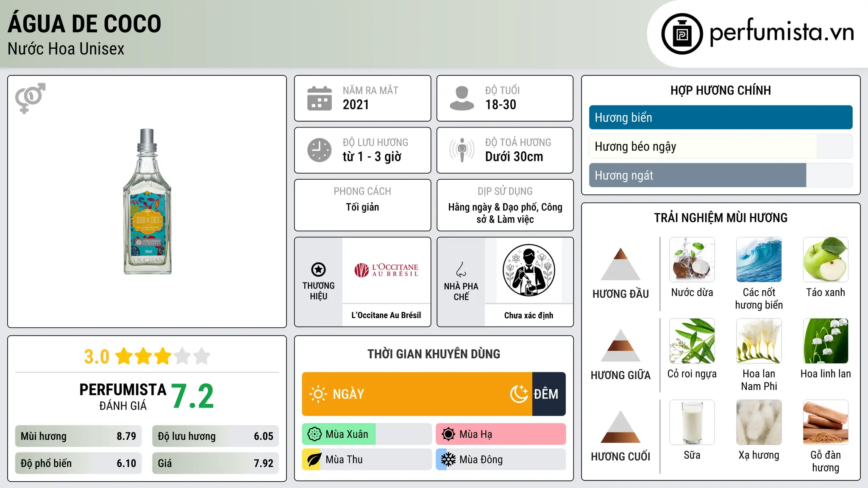Image resolution: width=868 pixels, height=488 pixels.
Task: Click the sun icon beside NGÀY
Action: coord(318,394)
